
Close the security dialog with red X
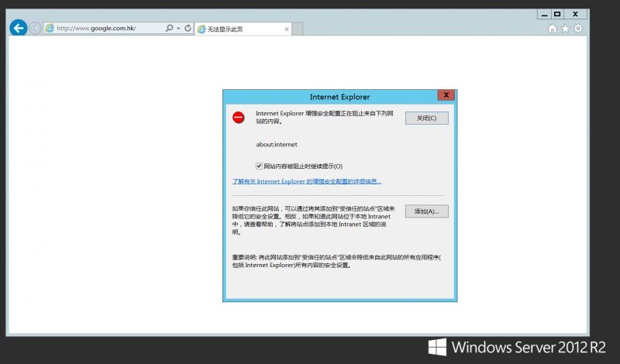(446, 94)
